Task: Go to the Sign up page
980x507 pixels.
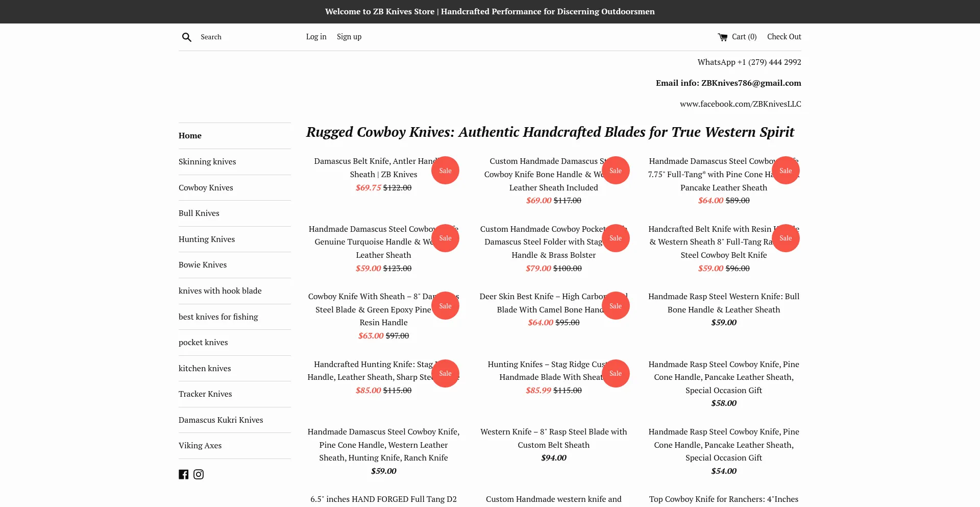Action: [x=349, y=37]
